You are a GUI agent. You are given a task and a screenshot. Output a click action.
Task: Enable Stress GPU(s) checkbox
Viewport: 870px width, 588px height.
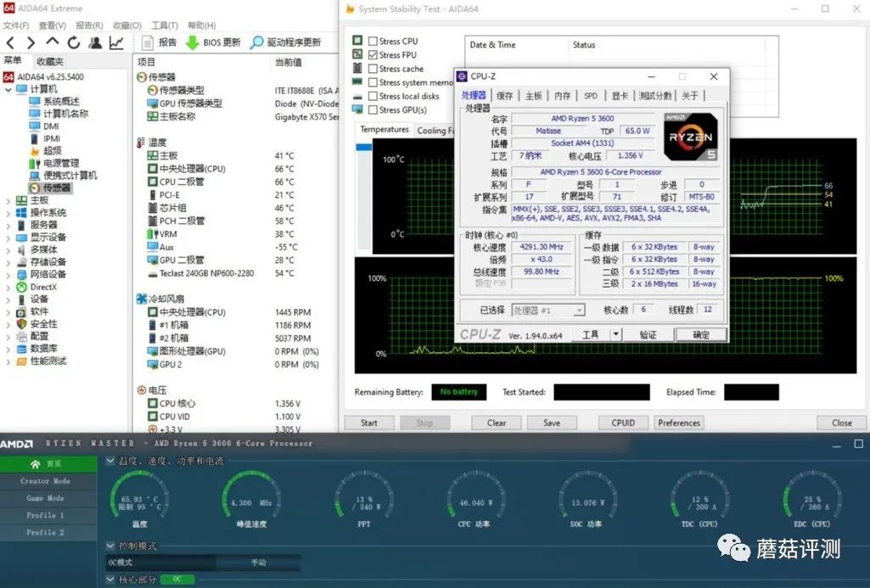(373, 109)
